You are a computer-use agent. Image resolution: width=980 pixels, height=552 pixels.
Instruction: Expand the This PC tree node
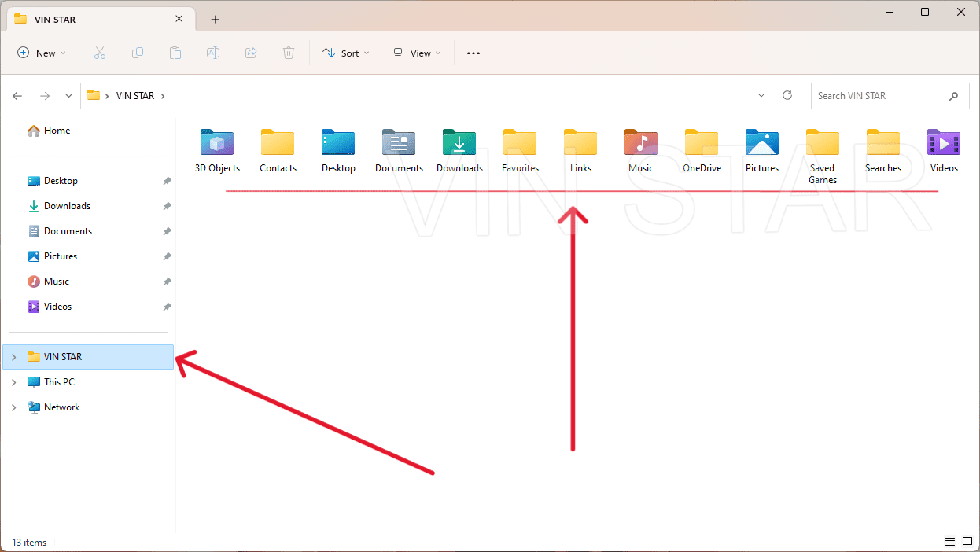point(13,382)
